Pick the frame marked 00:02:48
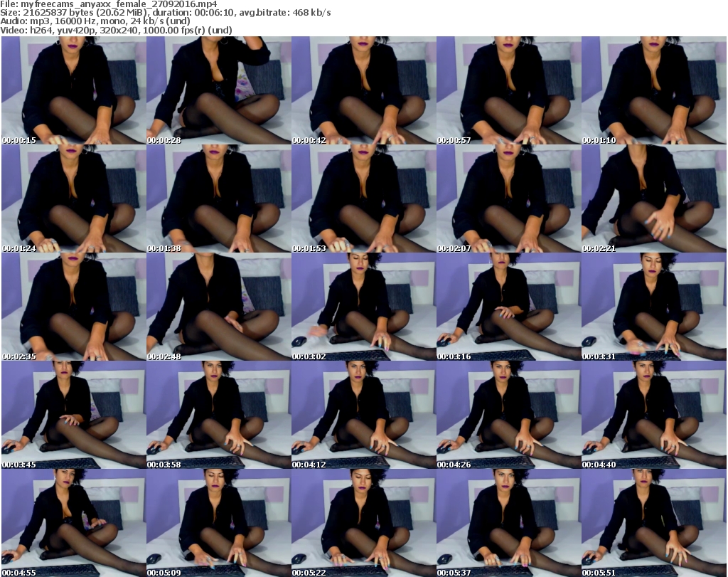This screenshot has width=728, height=577. click(x=219, y=307)
